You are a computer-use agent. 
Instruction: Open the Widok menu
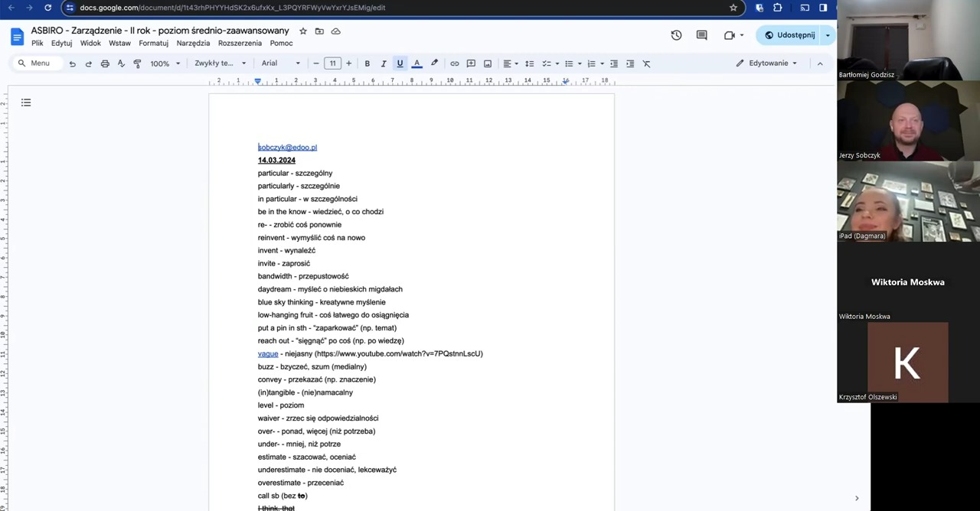(90, 44)
